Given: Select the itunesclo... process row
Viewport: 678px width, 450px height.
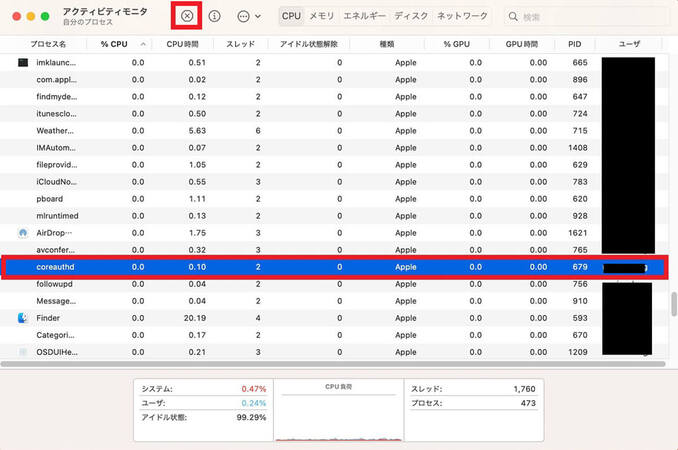Looking at the screenshot, I should (x=332, y=114).
